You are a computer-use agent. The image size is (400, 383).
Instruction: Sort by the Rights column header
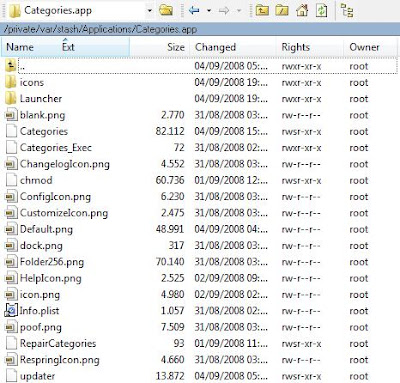click(x=295, y=47)
